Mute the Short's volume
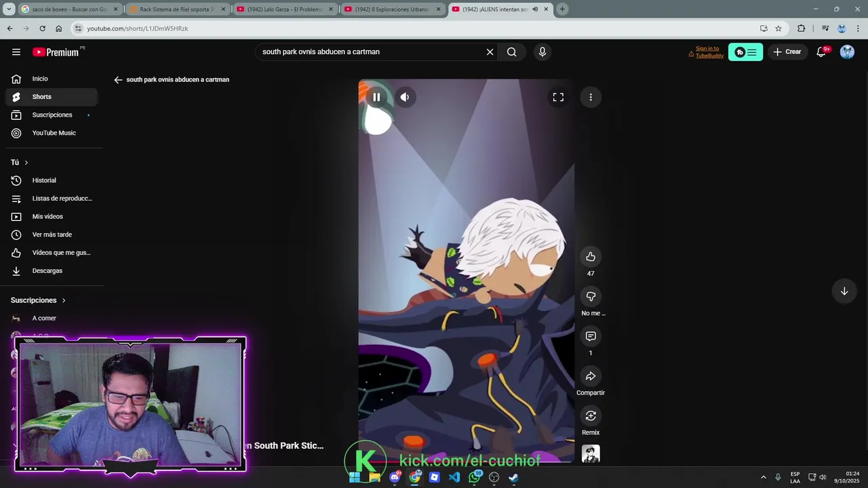The height and width of the screenshot is (488, 868). point(405,98)
